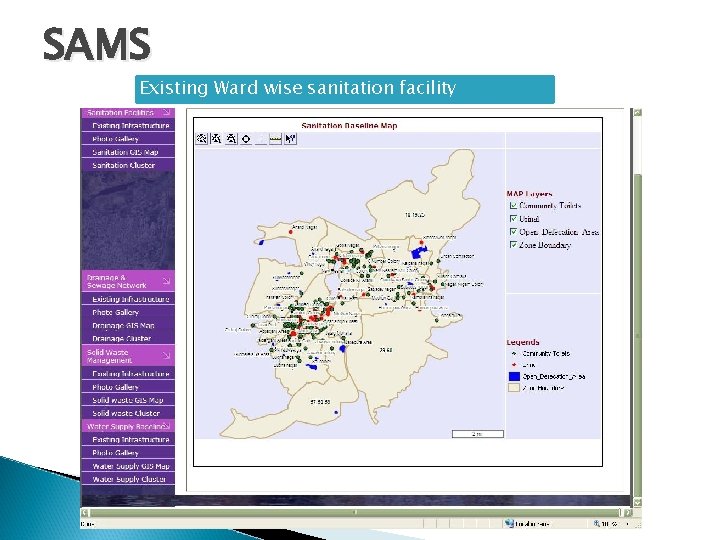Select the measure ruler tool in map toolbar
720x540 pixels.
point(276,139)
